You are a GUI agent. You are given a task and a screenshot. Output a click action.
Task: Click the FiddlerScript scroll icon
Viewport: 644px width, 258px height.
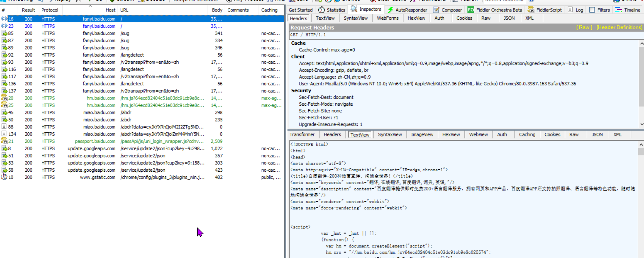click(531, 10)
